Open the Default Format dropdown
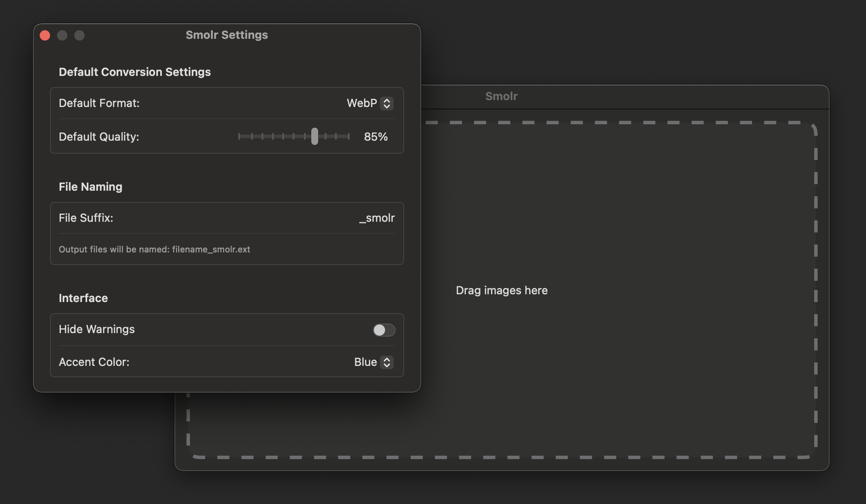This screenshot has width=866, height=504. click(369, 104)
